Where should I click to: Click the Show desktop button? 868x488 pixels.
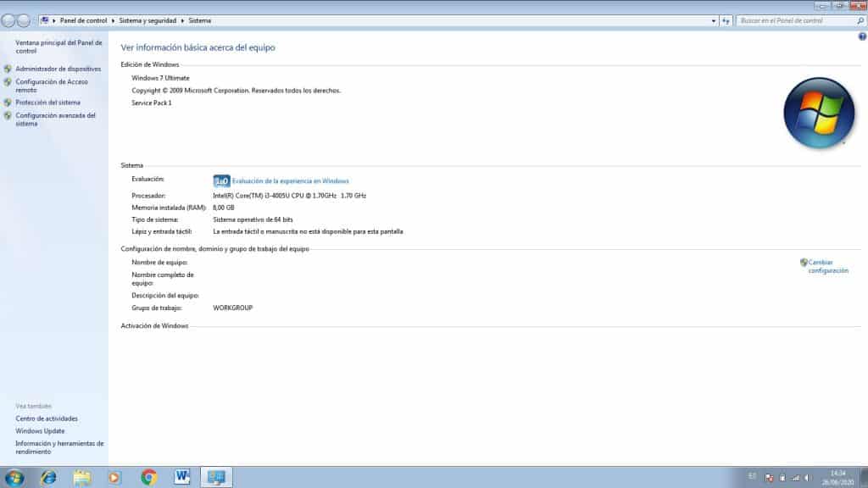pos(864,478)
